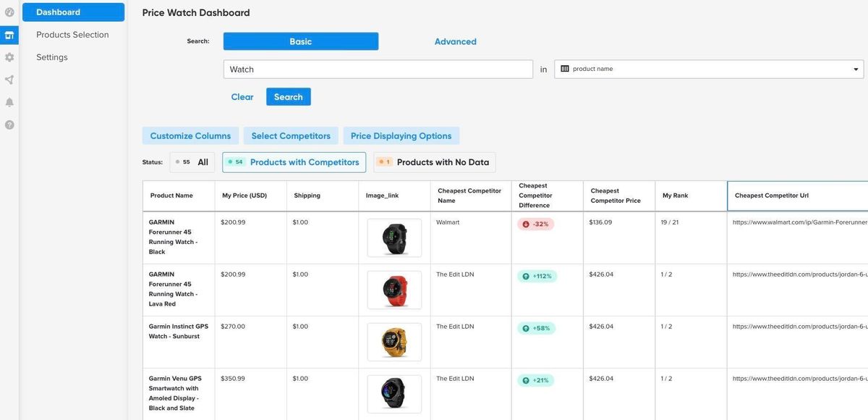Click the +58% difference badge

[537, 329]
